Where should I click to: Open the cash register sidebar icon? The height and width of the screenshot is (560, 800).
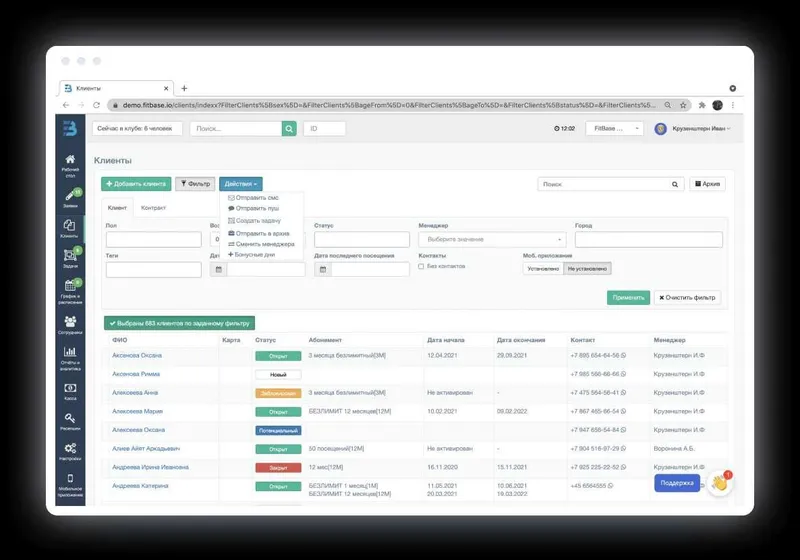click(x=70, y=392)
